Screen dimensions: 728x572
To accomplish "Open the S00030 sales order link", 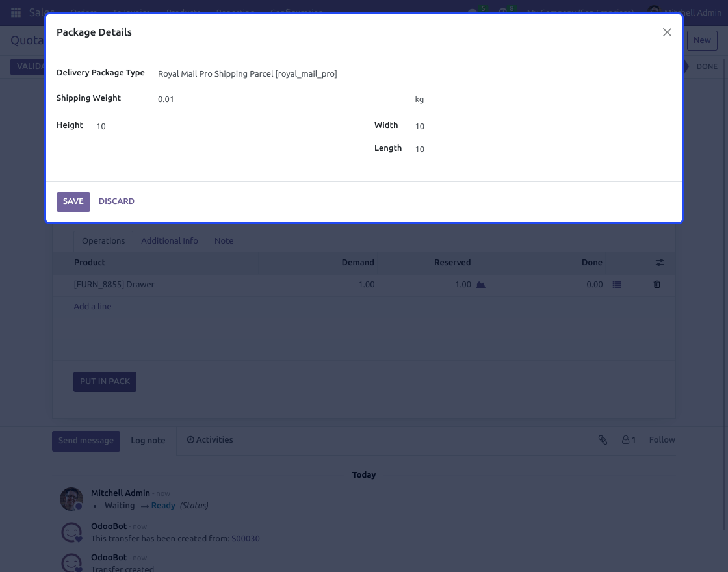I will tap(246, 539).
